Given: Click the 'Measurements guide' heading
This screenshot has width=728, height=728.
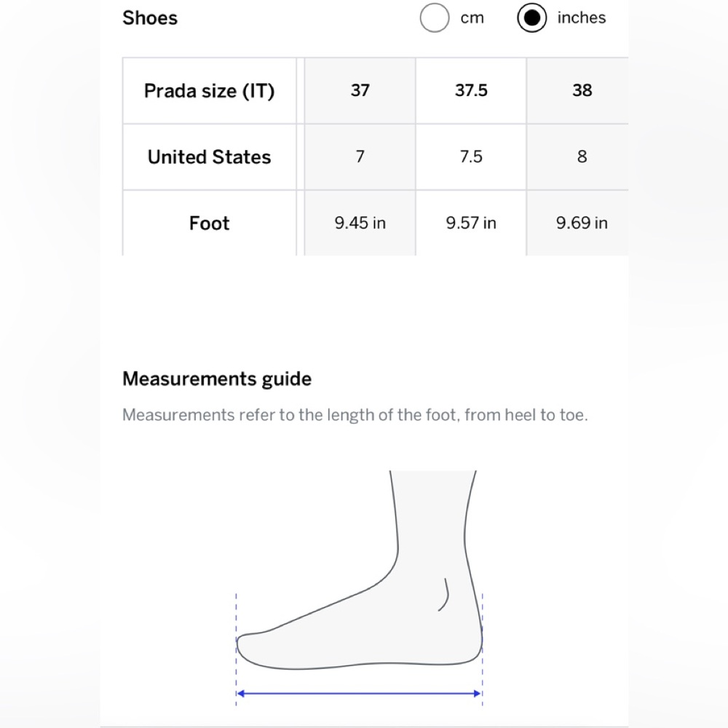Looking at the screenshot, I should (x=217, y=379).
